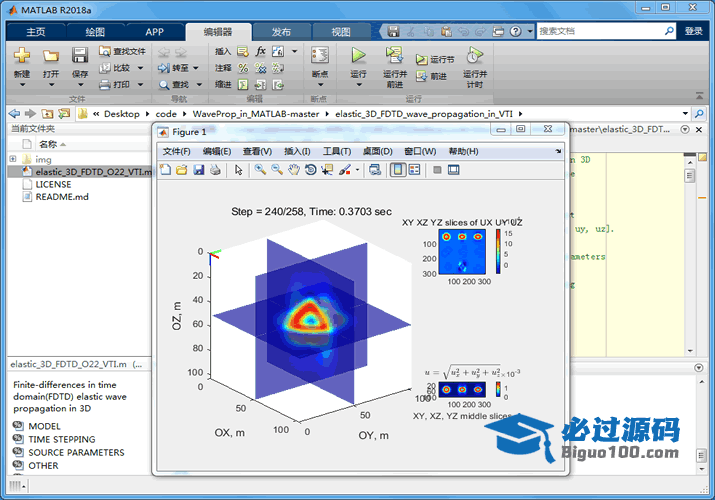Screen dimensions: 715x500
Task: Click in the 搜索文档 search field
Action: pos(601,31)
